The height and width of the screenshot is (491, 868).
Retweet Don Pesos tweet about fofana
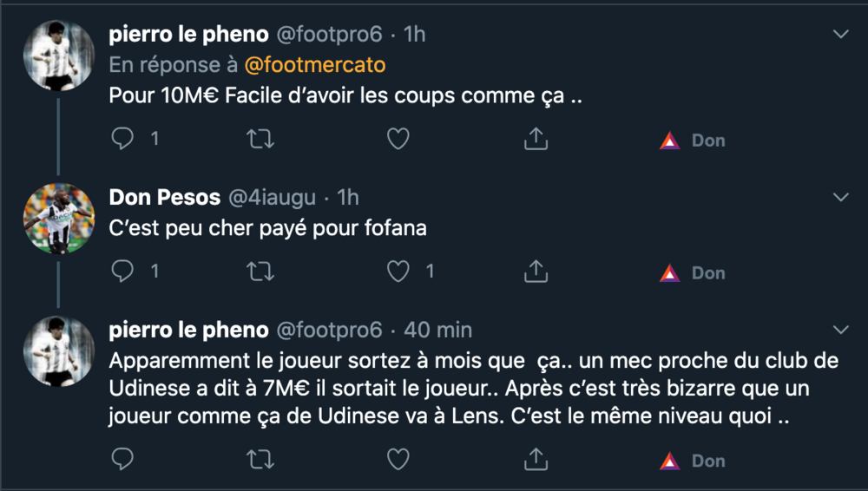click(x=260, y=272)
